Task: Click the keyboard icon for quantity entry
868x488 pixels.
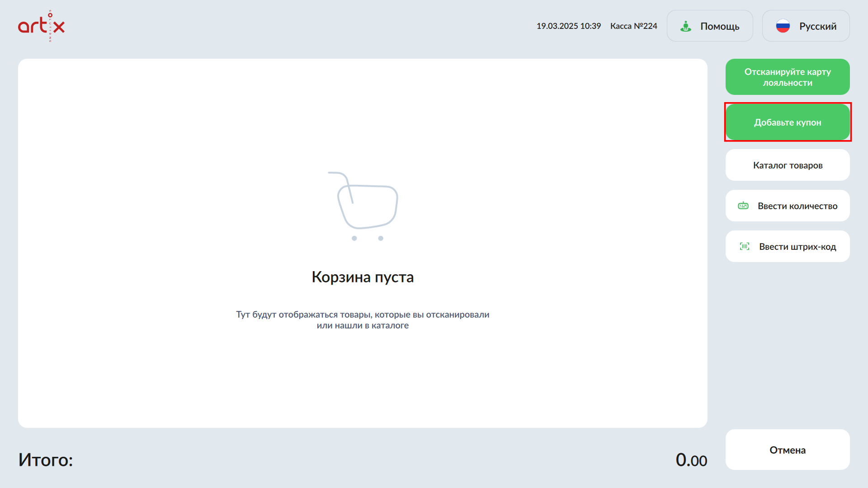Action: [x=743, y=206]
